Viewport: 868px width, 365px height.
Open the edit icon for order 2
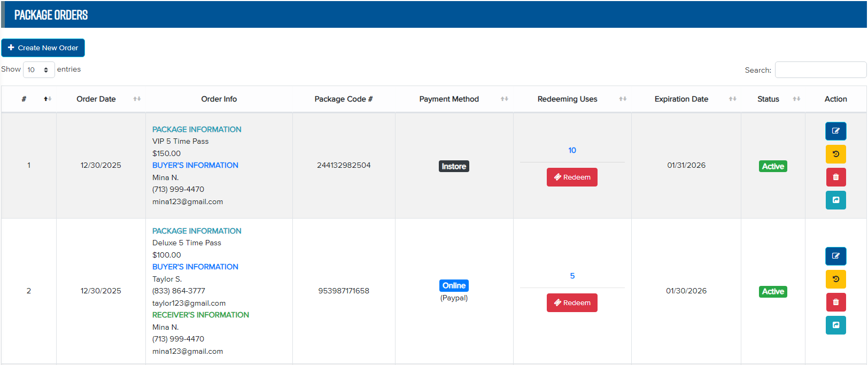click(x=835, y=256)
